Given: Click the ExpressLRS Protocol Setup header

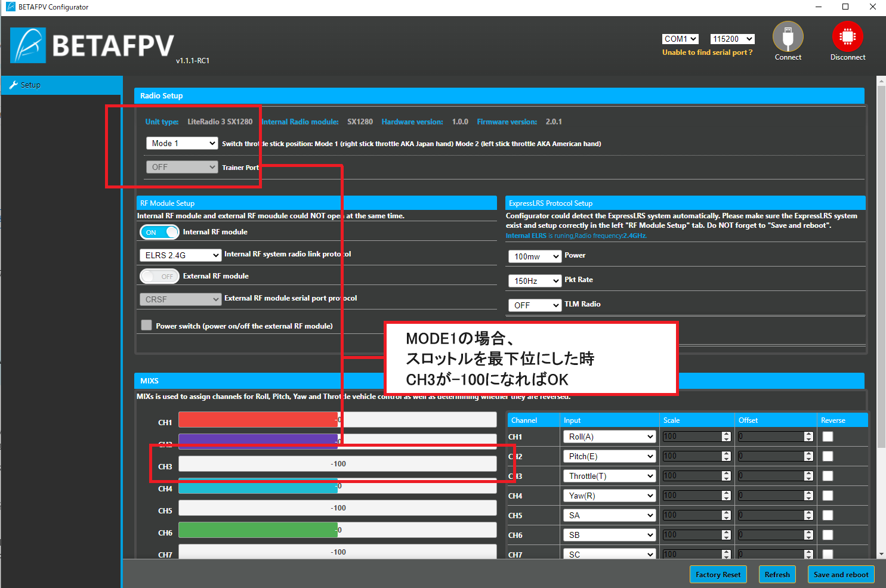Looking at the screenshot, I should click(x=686, y=203).
